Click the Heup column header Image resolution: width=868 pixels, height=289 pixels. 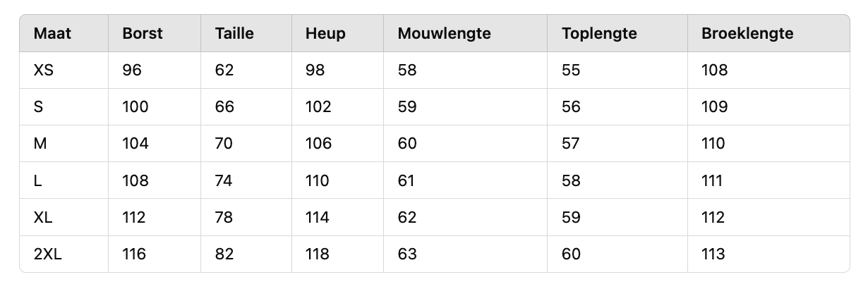(325, 34)
